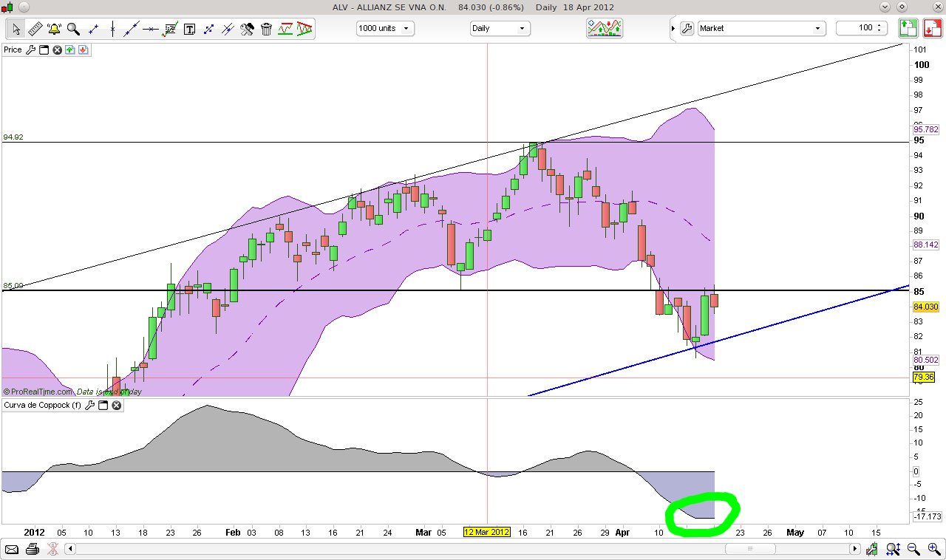Select the ruler measure tool

click(35, 30)
